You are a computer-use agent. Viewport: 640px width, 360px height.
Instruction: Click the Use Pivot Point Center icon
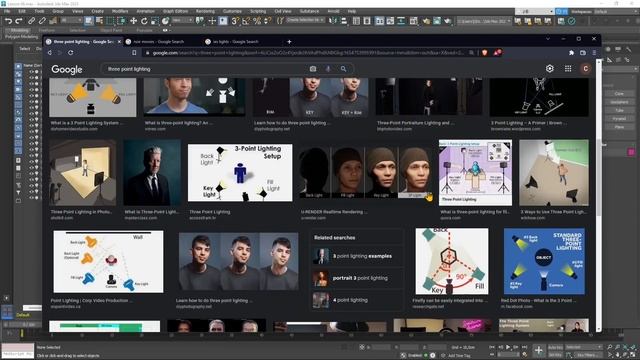tap(200, 21)
